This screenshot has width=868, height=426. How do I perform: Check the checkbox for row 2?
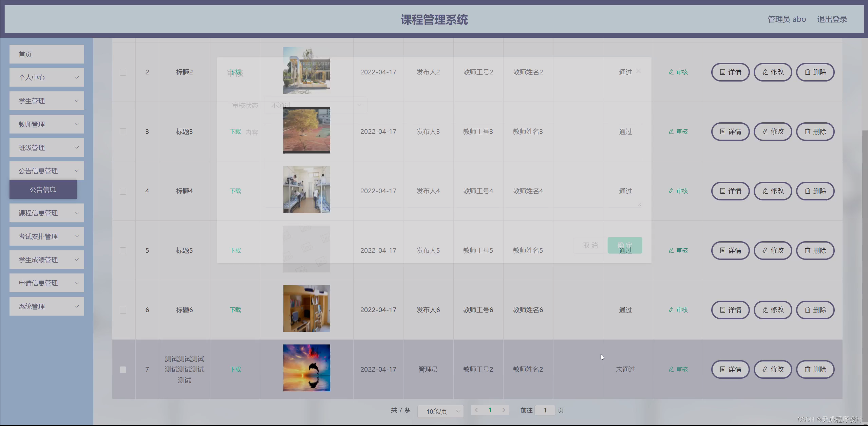pyautogui.click(x=123, y=72)
